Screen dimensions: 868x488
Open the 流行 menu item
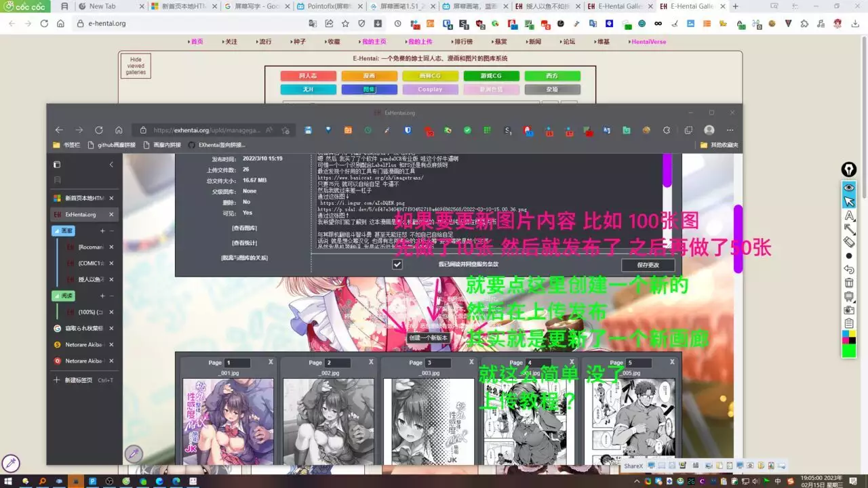pos(264,41)
